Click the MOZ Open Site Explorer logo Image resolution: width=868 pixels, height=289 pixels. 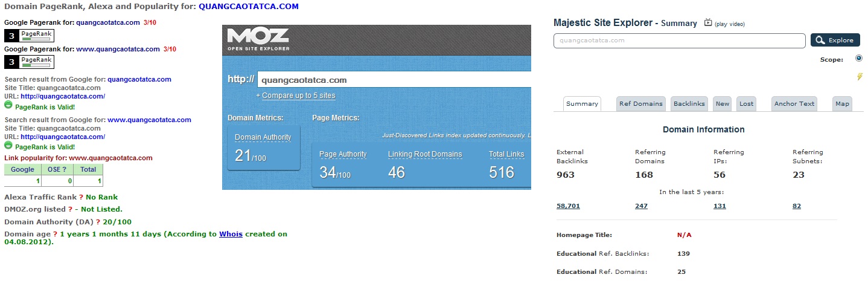(258, 39)
